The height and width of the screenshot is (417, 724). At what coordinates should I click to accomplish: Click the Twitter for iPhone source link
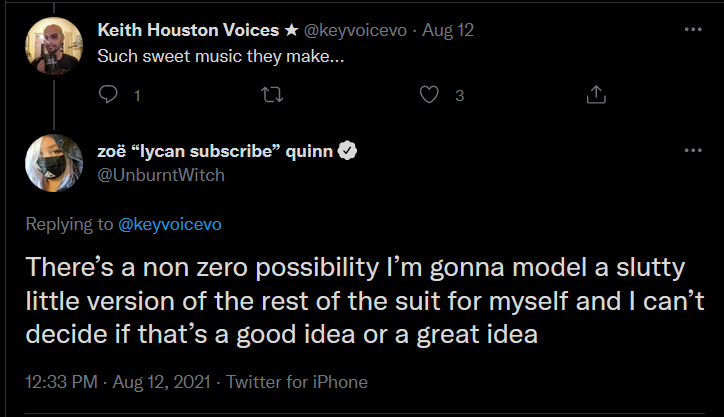(x=297, y=382)
